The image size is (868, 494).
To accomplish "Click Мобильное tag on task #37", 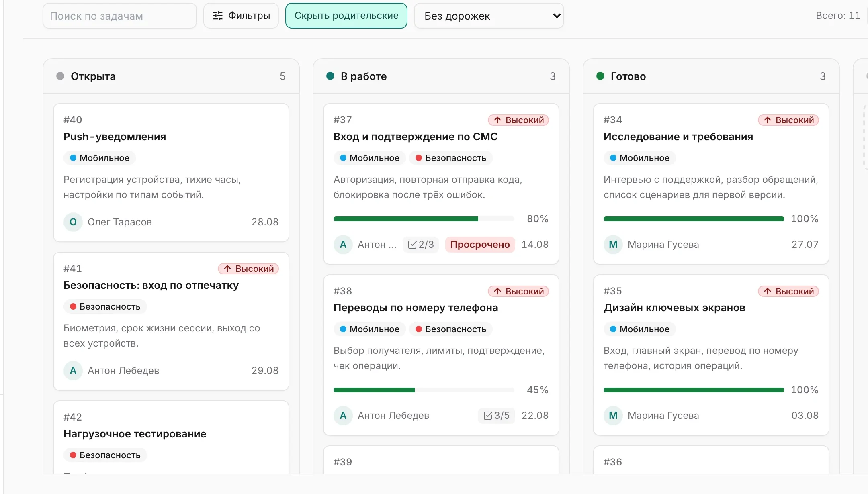I will (x=370, y=158).
